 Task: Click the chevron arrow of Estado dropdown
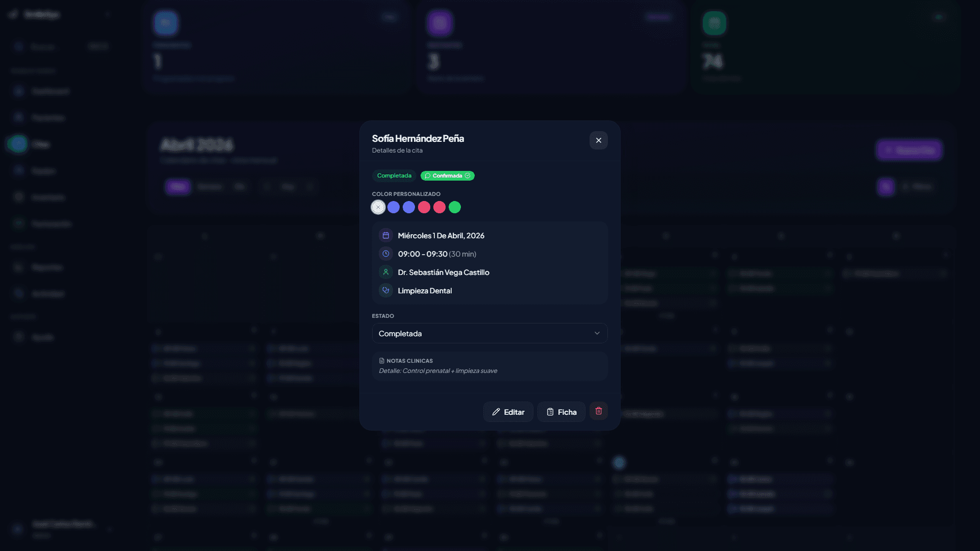pyautogui.click(x=597, y=333)
